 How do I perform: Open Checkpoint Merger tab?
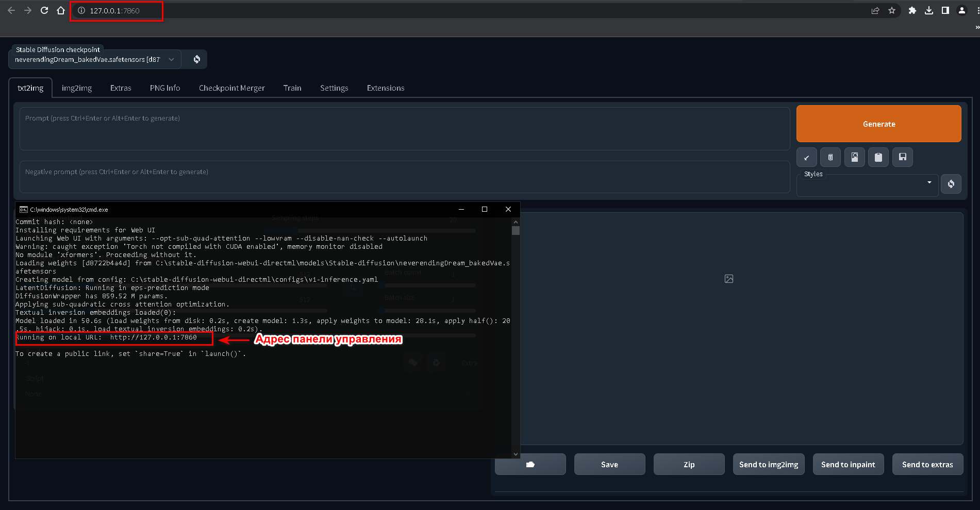coord(232,88)
